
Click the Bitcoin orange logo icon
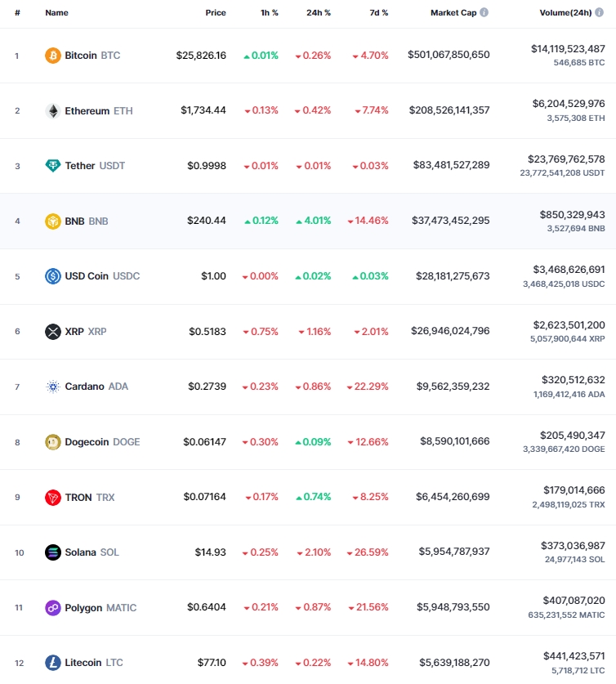[x=53, y=56]
